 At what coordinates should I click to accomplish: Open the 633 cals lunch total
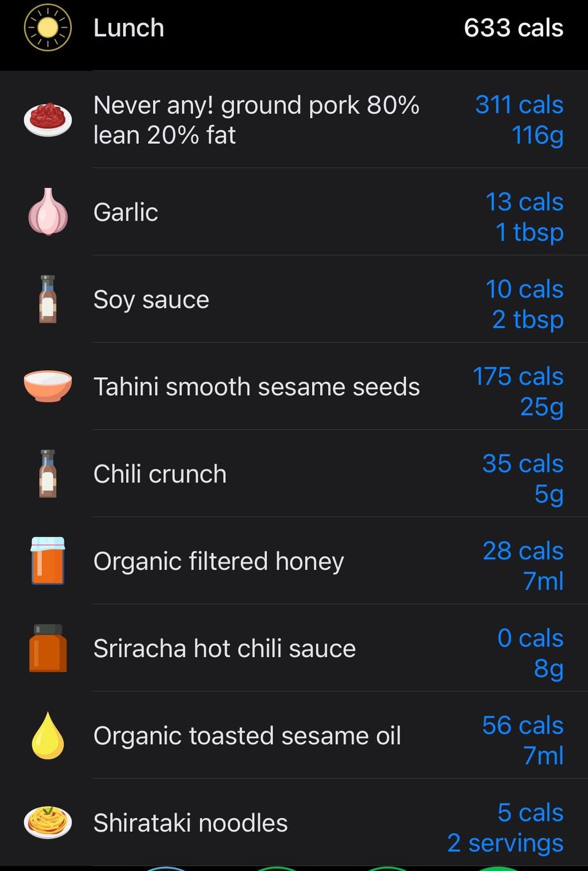coord(513,28)
